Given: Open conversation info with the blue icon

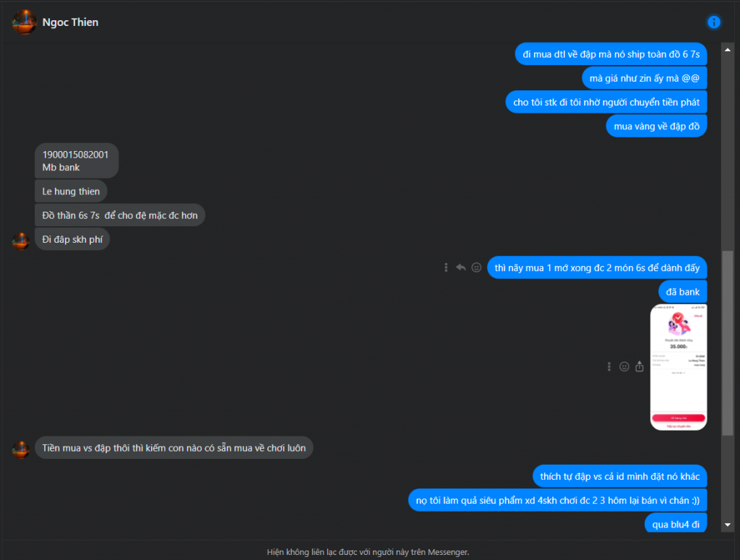Looking at the screenshot, I should tap(713, 22).
